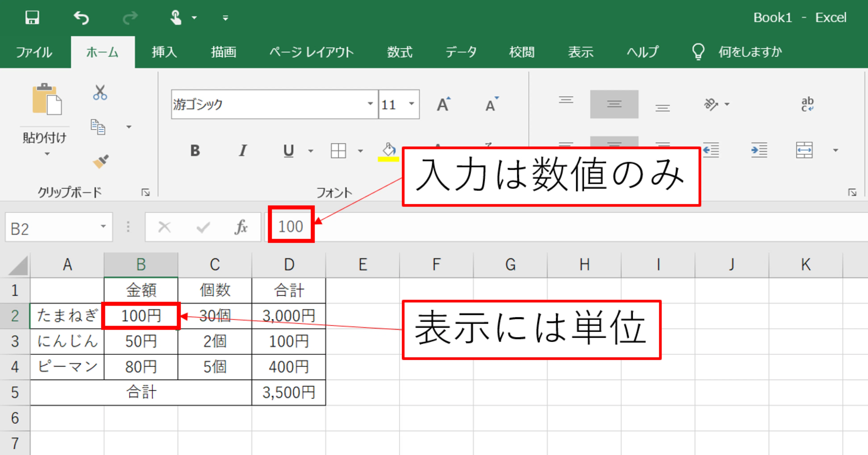Open the 数式 tab
The image size is (868, 455).
(x=400, y=52)
